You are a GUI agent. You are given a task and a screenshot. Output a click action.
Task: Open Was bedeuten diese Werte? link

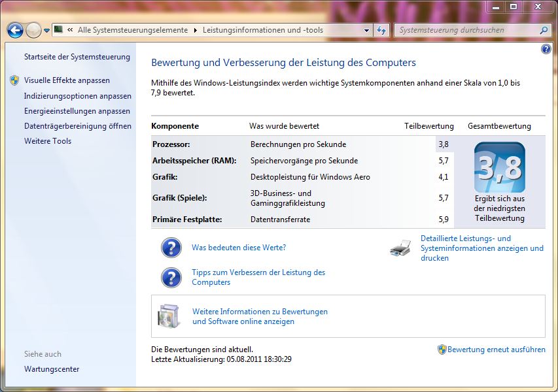point(239,248)
